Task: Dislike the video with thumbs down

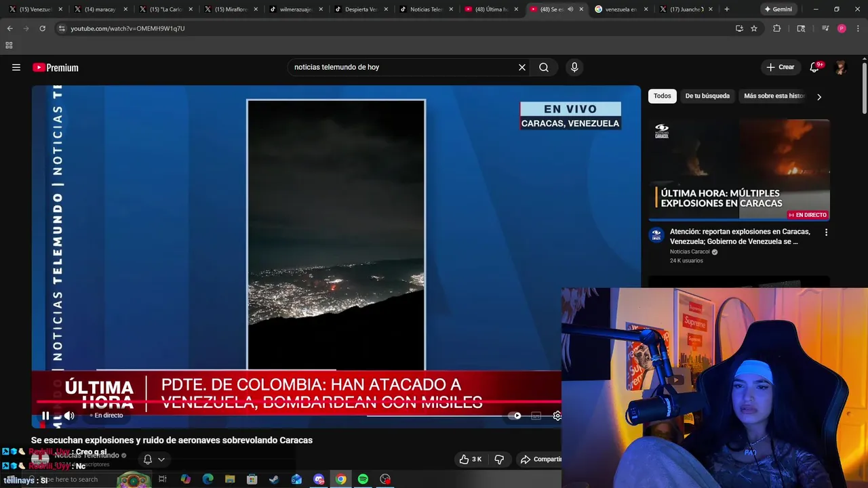Action: [x=499, y=459]
